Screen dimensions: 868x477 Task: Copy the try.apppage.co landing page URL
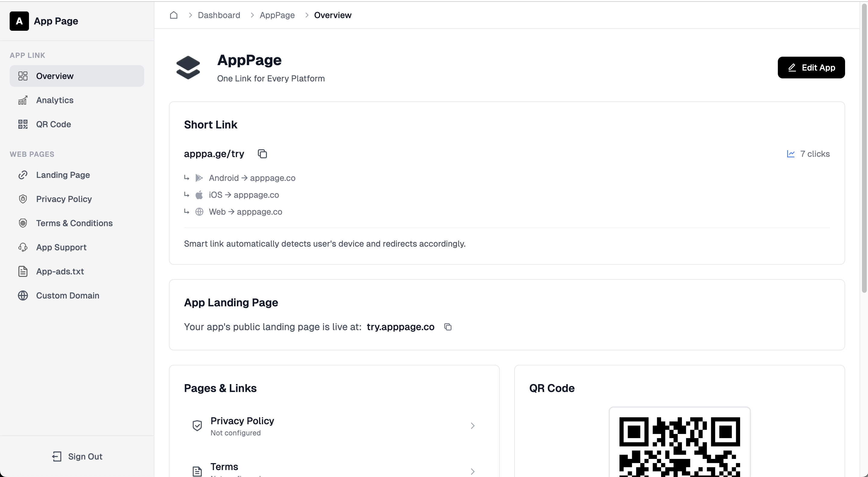pyautogui.click(x=448, y=327)
